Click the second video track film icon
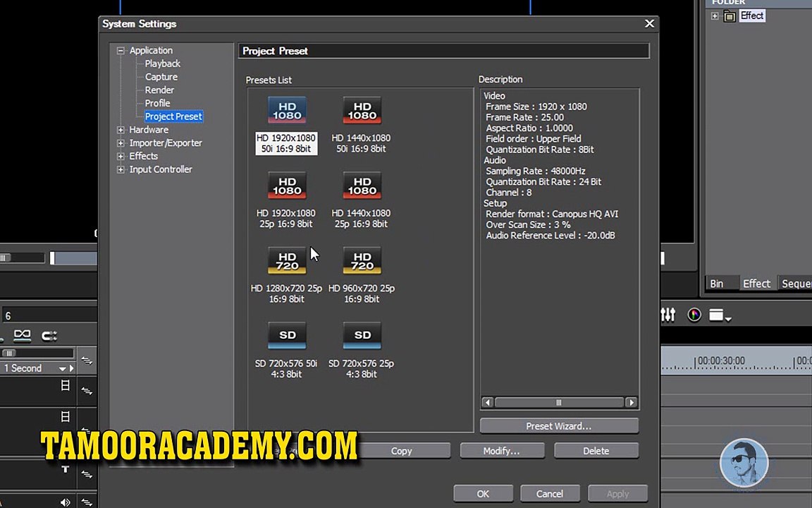This screenshot has width=812, height=508. pyautogui.click(x=66, y=416)
